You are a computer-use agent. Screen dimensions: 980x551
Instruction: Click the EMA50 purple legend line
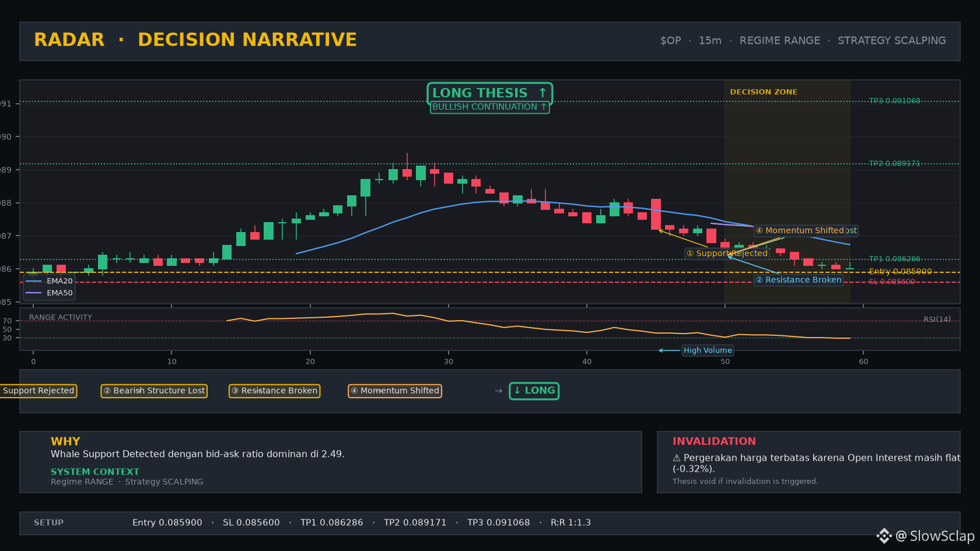coord(34,293)
